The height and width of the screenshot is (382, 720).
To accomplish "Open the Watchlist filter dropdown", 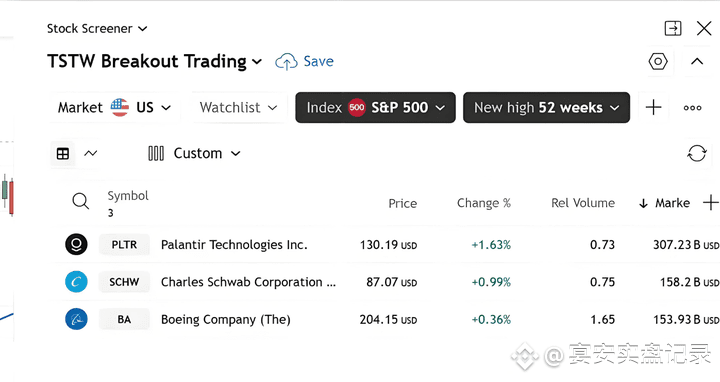I will (239, 107).
